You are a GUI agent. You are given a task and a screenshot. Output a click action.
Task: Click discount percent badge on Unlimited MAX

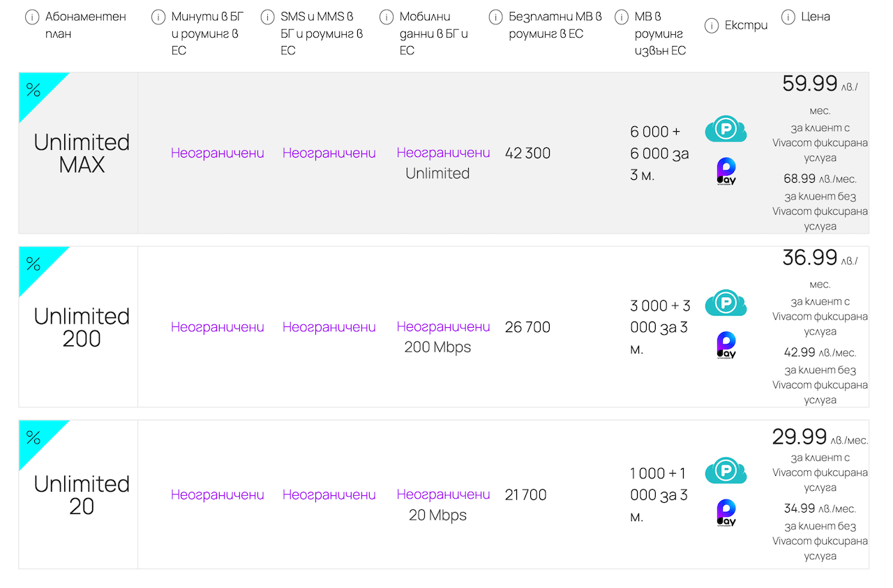pos(35,91)
